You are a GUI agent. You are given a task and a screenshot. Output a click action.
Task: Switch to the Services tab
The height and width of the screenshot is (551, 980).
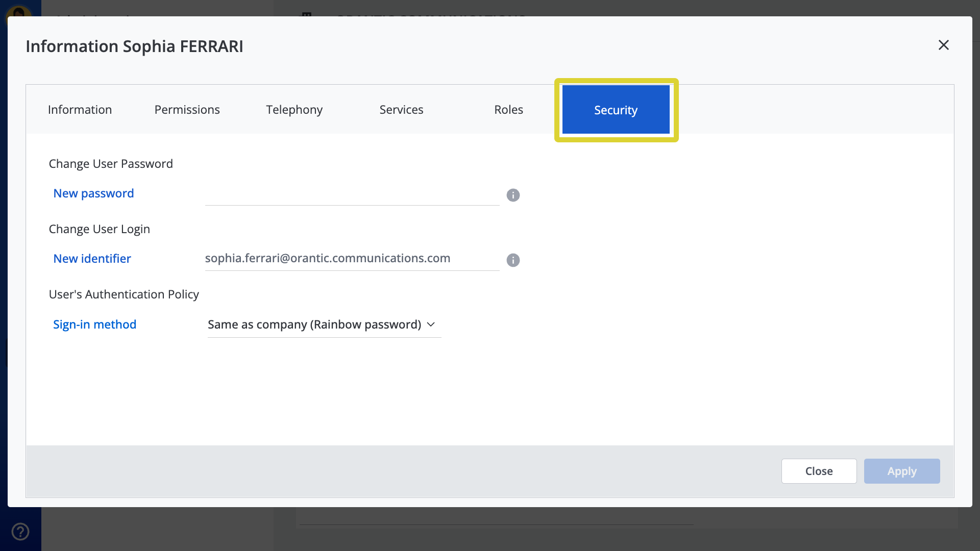pos(401,109)
